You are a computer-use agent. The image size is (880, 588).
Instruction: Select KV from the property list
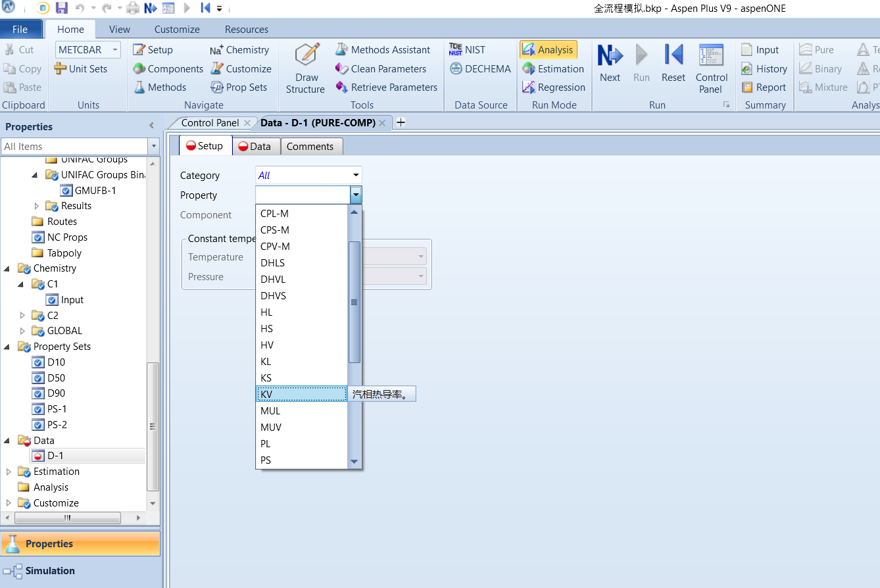pos(301,394)
